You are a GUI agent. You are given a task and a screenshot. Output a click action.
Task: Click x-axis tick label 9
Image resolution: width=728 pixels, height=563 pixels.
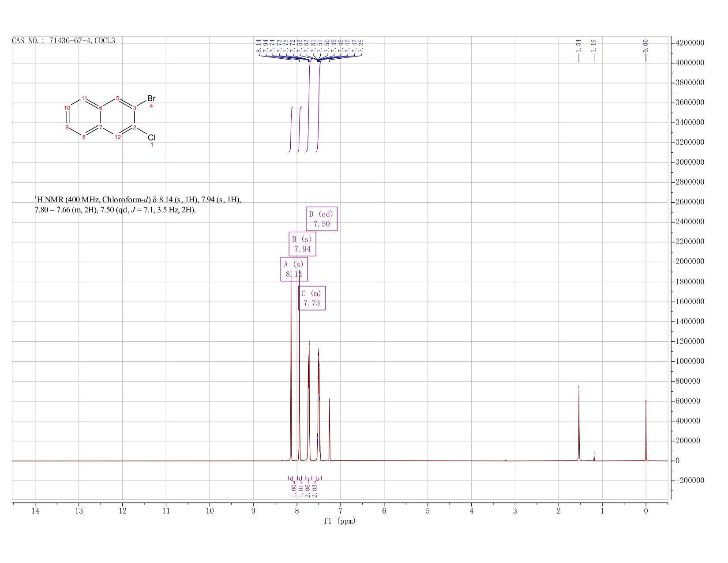(x=253, y=511)
